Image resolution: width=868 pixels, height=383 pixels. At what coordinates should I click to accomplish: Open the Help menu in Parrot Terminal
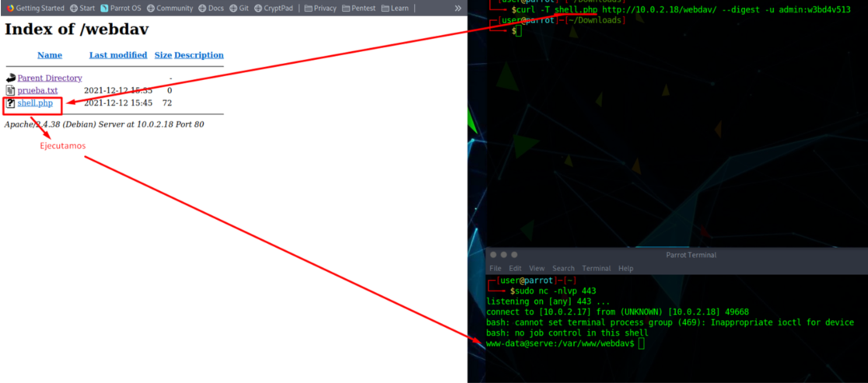[626, 268]
